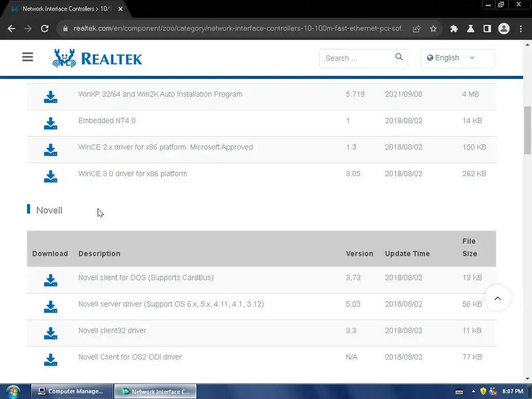Download Novell client for DOS driver

(x=50, y=280)
